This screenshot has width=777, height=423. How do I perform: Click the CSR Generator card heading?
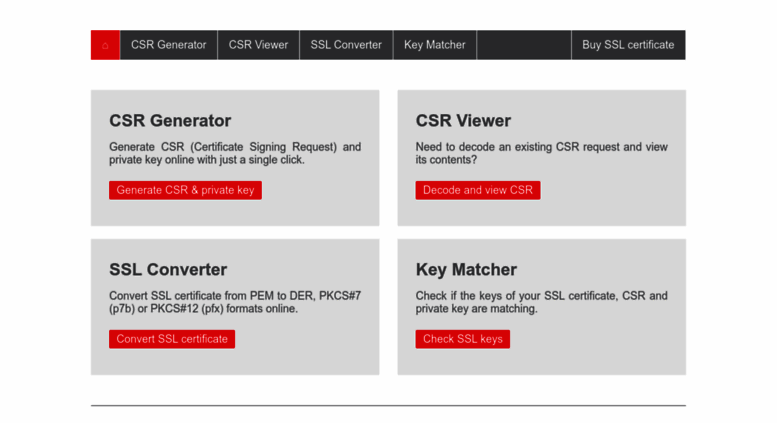[x=170, y=120]
